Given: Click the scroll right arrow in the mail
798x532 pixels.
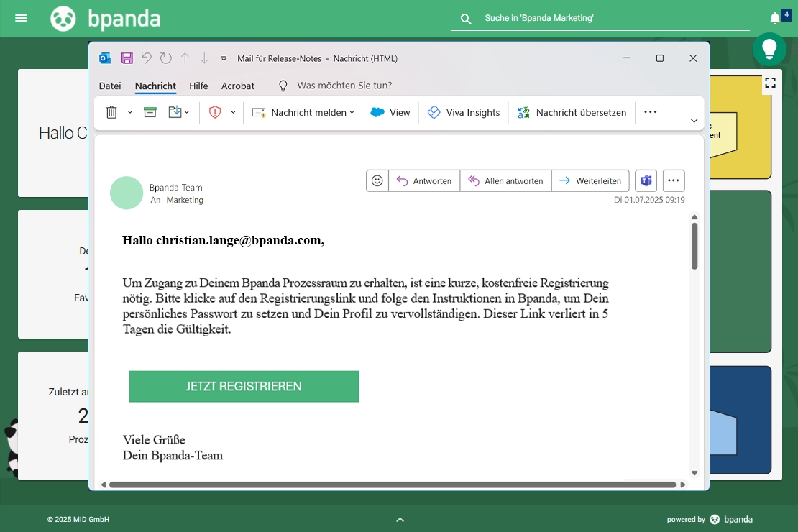Looking at the screenshot, I should click(683, 485).
